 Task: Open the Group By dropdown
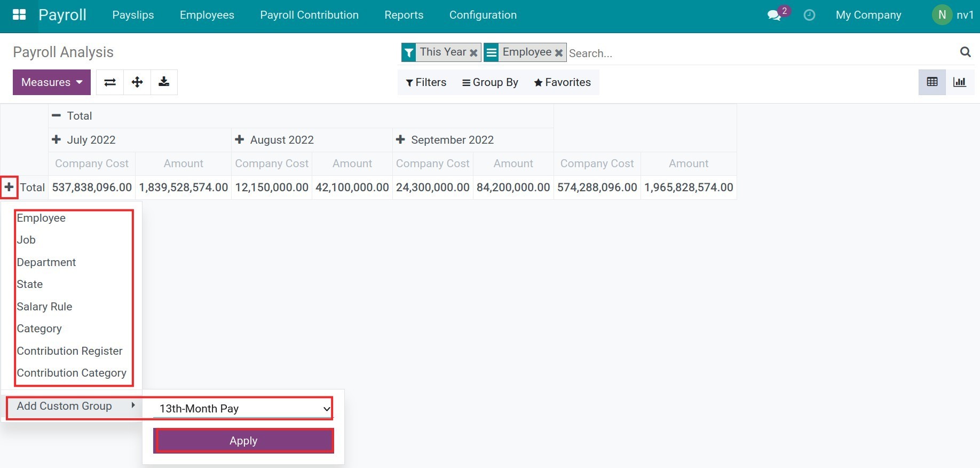point(490,82)
